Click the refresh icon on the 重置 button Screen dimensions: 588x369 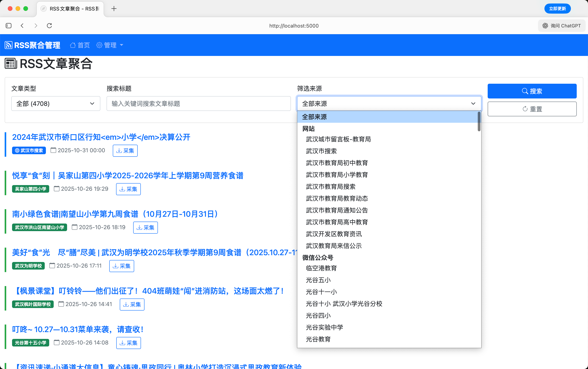tap(525, 109)
